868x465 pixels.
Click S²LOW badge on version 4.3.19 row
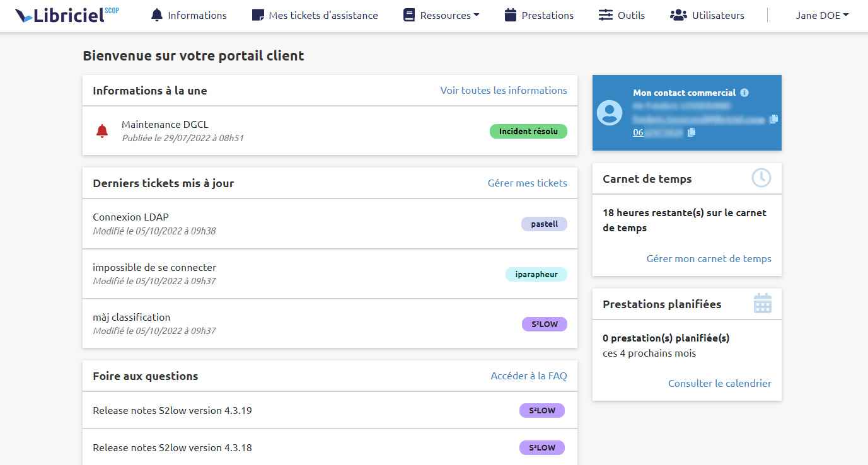[542, 410]
